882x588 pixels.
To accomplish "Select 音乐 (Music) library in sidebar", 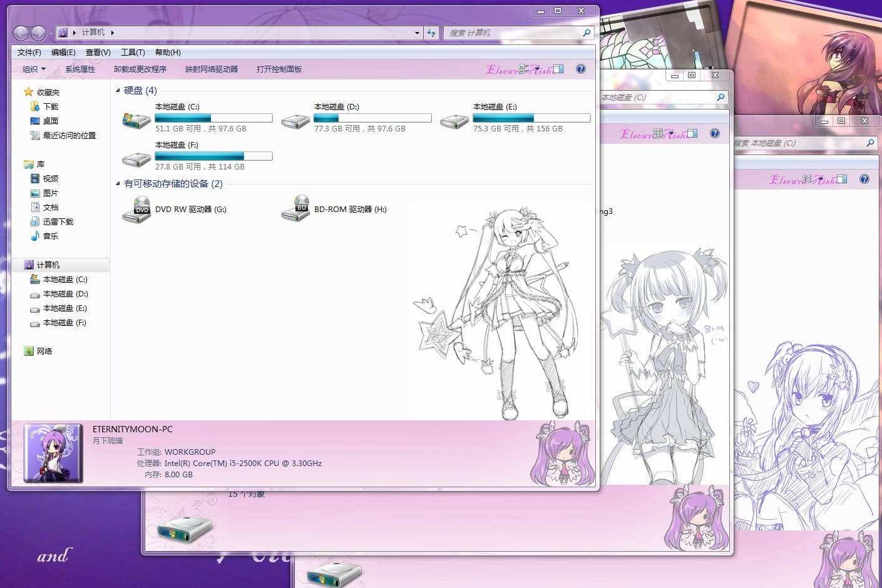I will tap(50, 236).
